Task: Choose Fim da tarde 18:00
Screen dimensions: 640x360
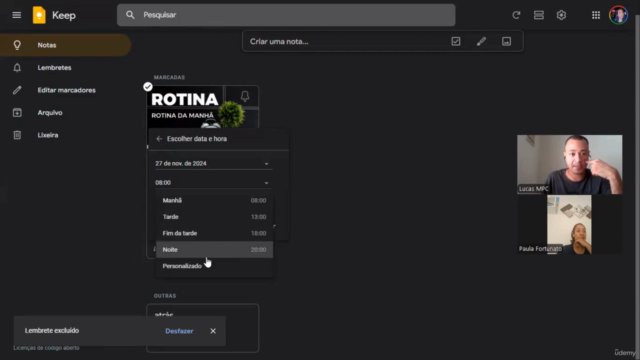Action: (214, 233)
